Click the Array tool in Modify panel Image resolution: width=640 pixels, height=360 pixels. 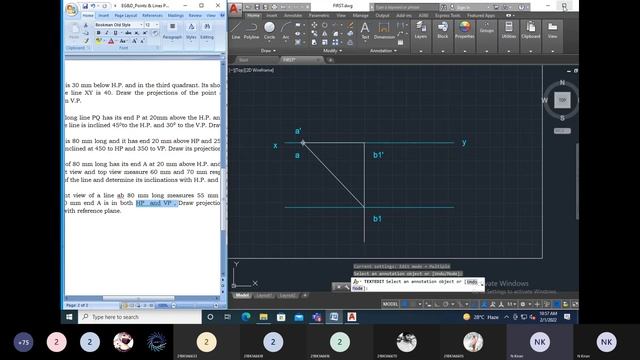point(335,42)
